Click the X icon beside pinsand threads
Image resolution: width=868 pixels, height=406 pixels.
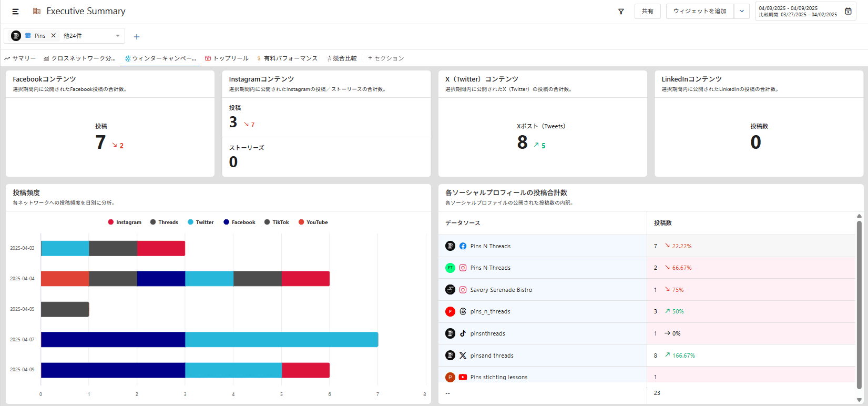coord(463,356)
